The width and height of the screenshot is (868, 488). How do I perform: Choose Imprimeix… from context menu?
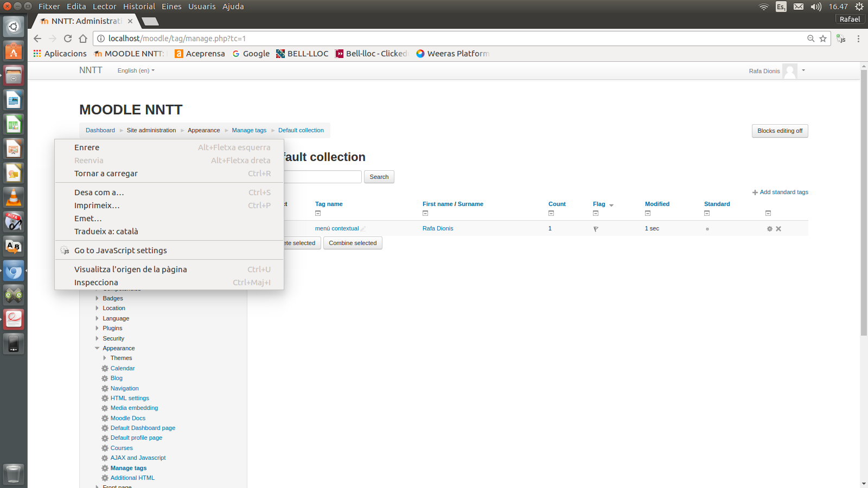[169, 206]
